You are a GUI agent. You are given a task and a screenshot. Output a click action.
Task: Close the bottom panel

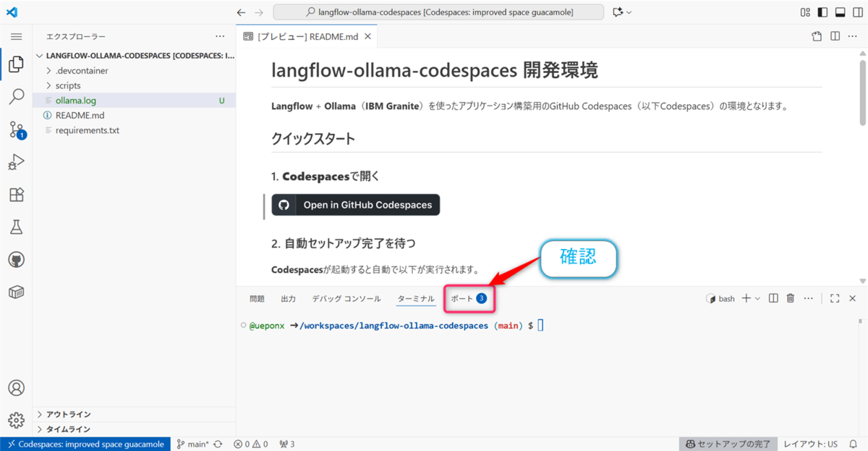click(x=852, y=298)
